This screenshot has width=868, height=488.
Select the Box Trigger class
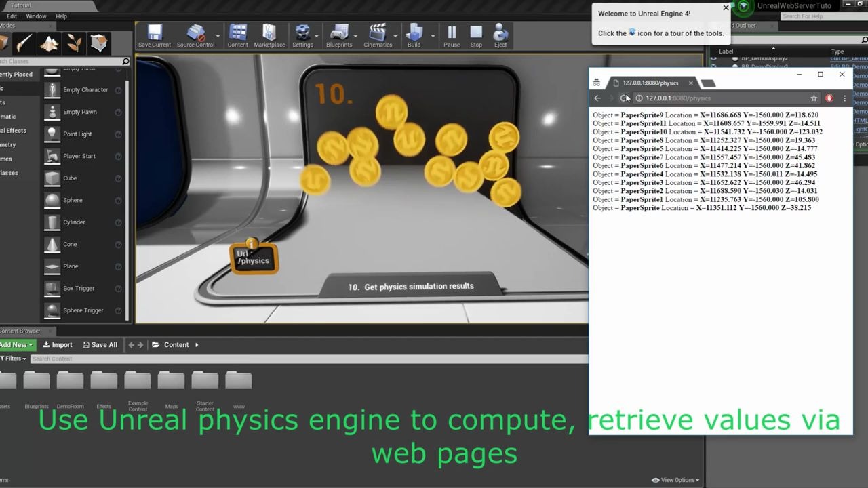click(83, 288)
